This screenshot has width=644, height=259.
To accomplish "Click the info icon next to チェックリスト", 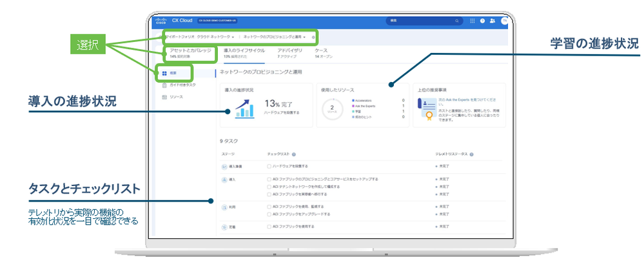I will [x=294, y=154].
